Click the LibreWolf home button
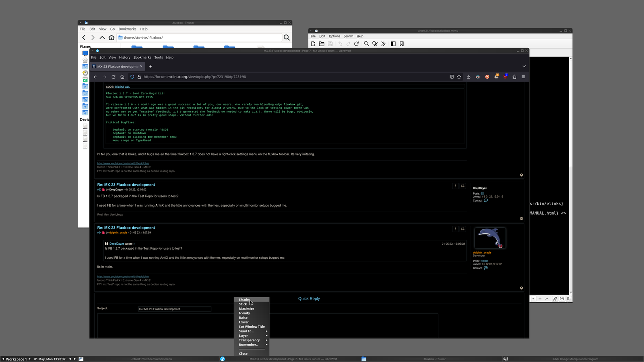This screenshot has height=362, width=644. tap(122, 77)
